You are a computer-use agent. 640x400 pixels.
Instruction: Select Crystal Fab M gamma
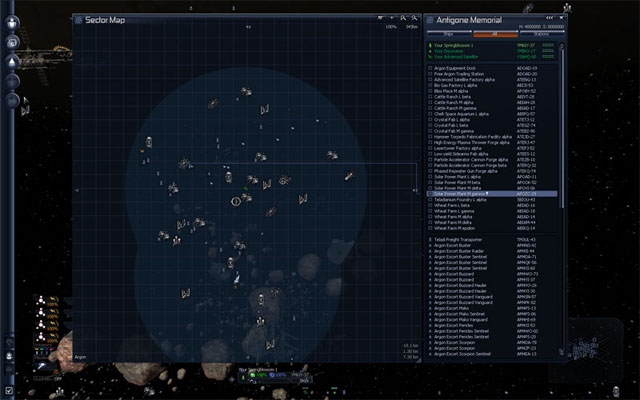point(492,131)
